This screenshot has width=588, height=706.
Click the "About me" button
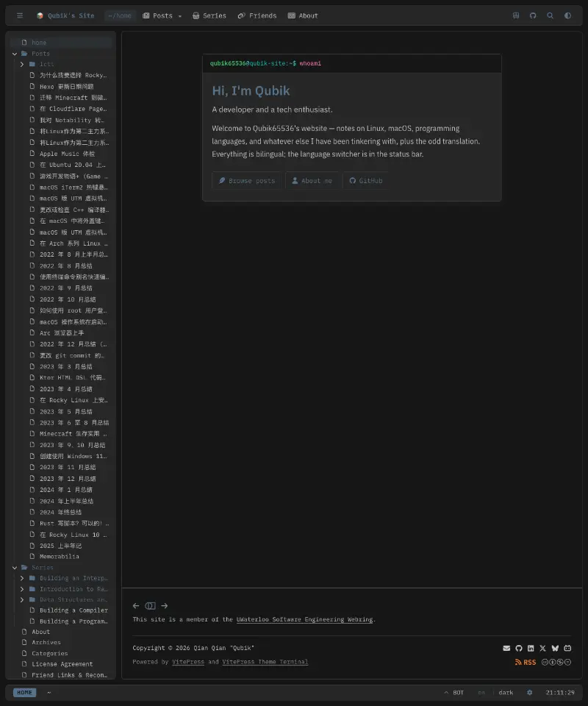tap(312, 181)
